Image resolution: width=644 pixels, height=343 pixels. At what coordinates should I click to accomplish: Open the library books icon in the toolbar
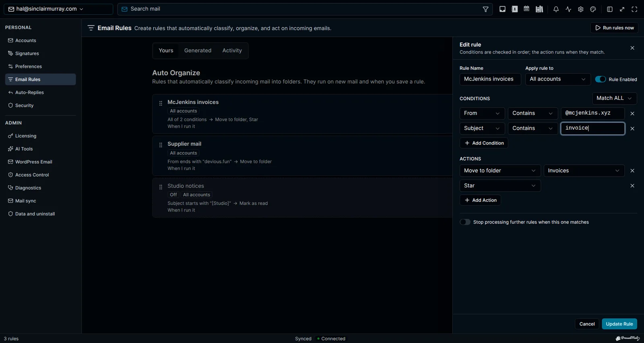pyautogui.click(x=539, y=9)
